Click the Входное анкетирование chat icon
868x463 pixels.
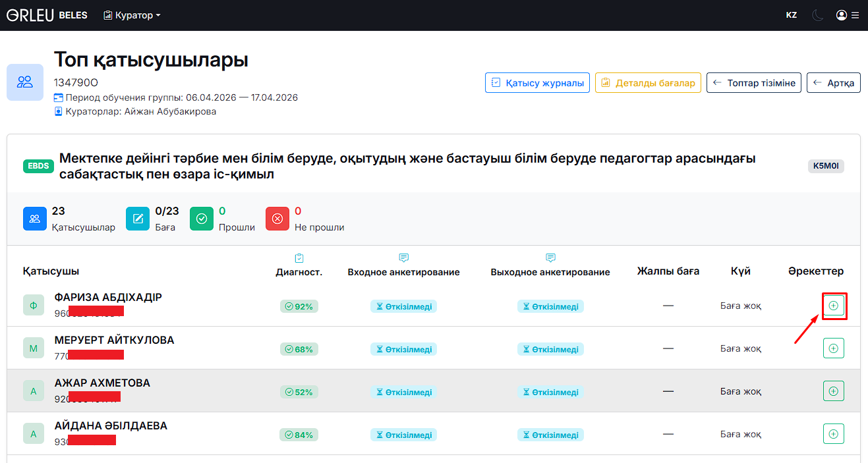pyautogui.click(x=403, y=258)
